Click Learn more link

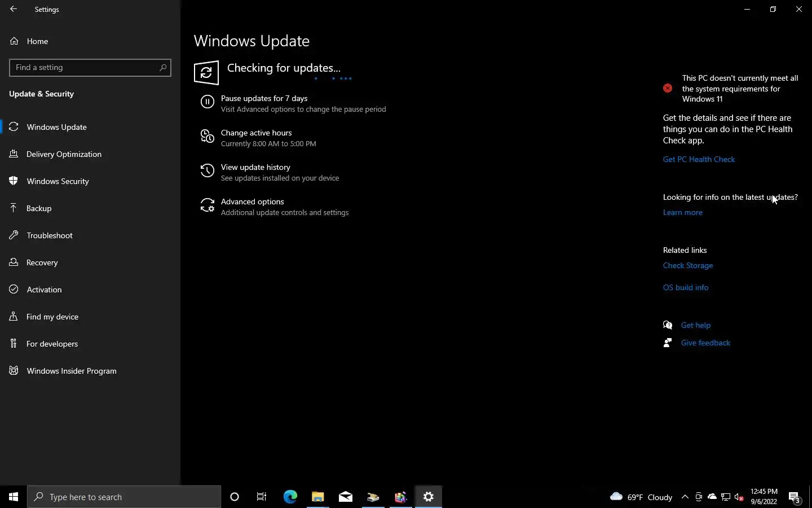tap(682, 212)
